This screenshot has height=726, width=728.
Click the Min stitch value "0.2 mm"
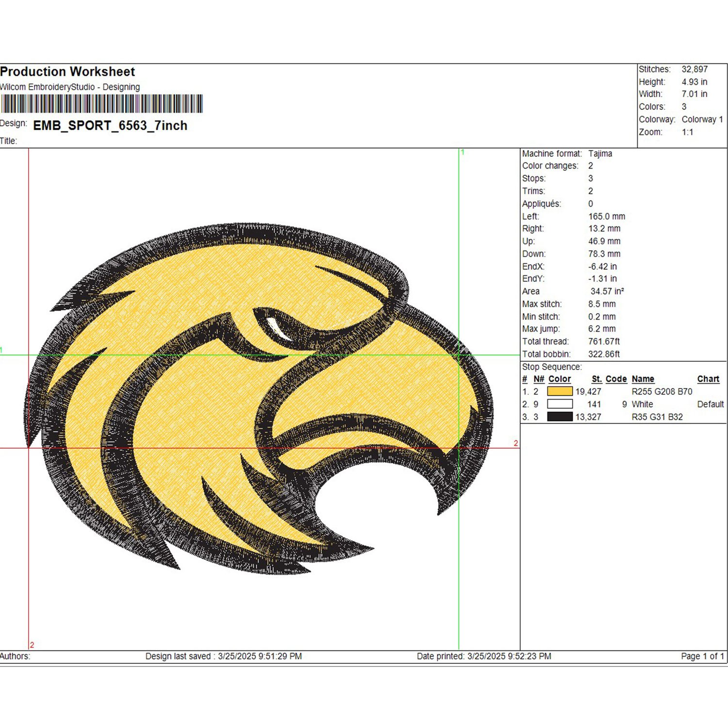[x=602, y=317]
